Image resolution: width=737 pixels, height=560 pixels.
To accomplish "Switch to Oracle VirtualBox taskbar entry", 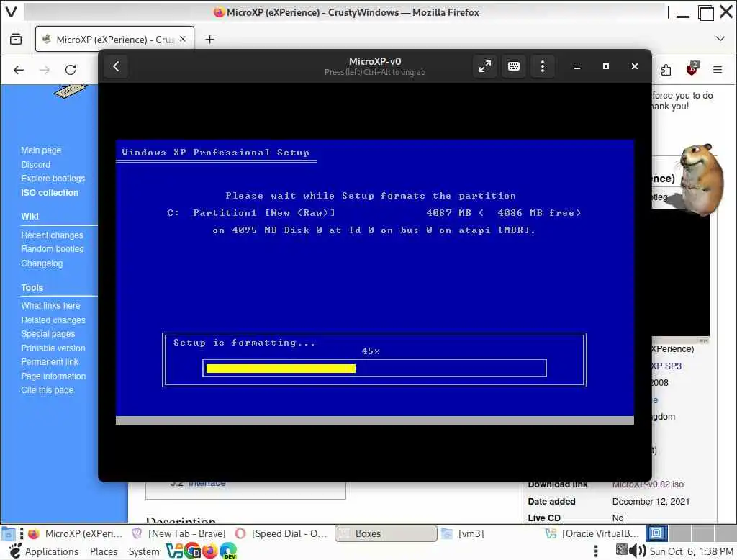I will click(592, 533).
